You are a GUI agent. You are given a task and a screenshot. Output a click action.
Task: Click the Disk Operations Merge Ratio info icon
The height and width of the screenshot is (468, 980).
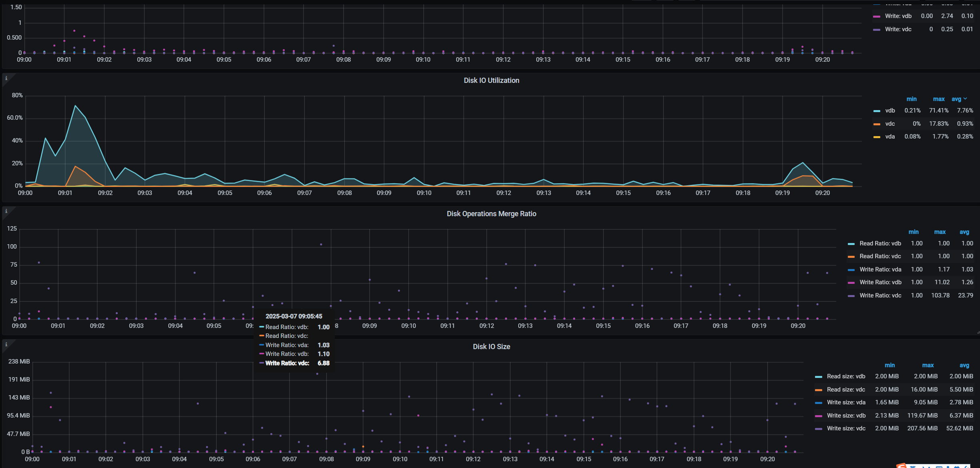[x=6, y=211]
